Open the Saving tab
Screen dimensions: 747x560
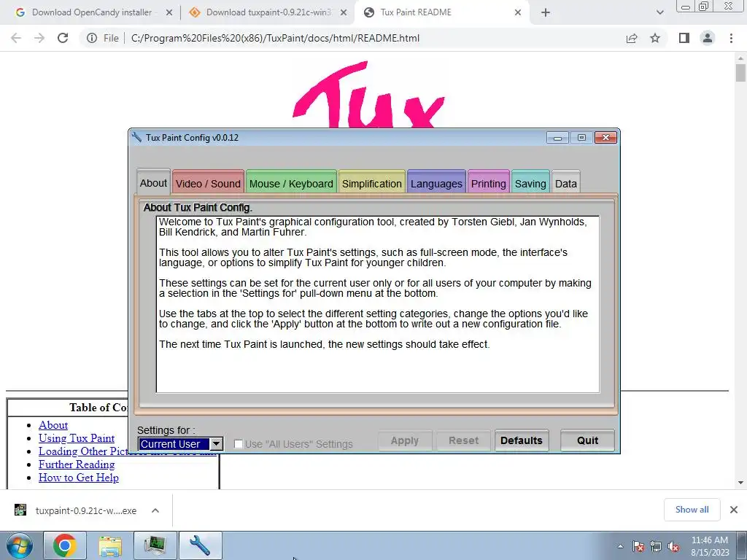click(x=530, y=183)
